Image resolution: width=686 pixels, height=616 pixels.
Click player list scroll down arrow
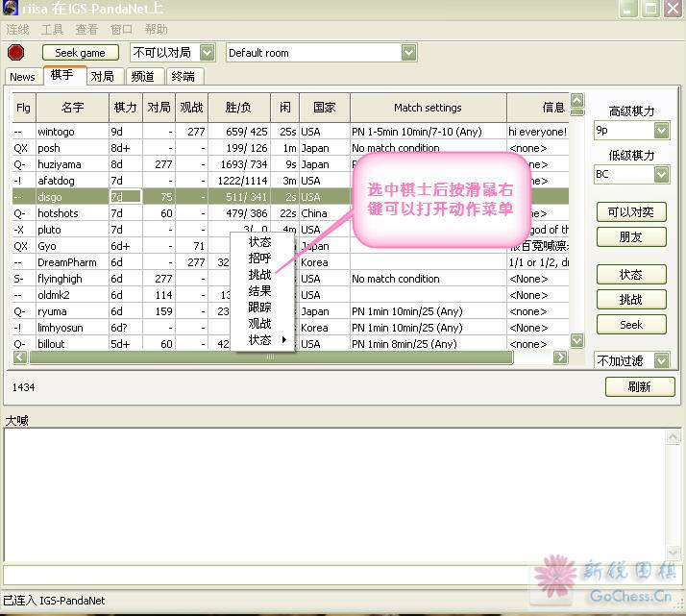pyautogui.click(x=577, y=340)
